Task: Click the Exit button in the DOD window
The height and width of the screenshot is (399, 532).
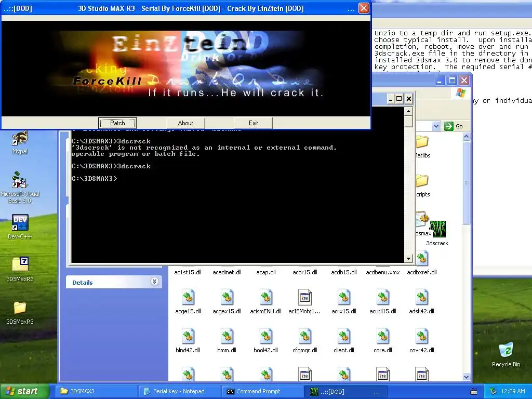Action: pyautogui.click(x=253, y=123)
